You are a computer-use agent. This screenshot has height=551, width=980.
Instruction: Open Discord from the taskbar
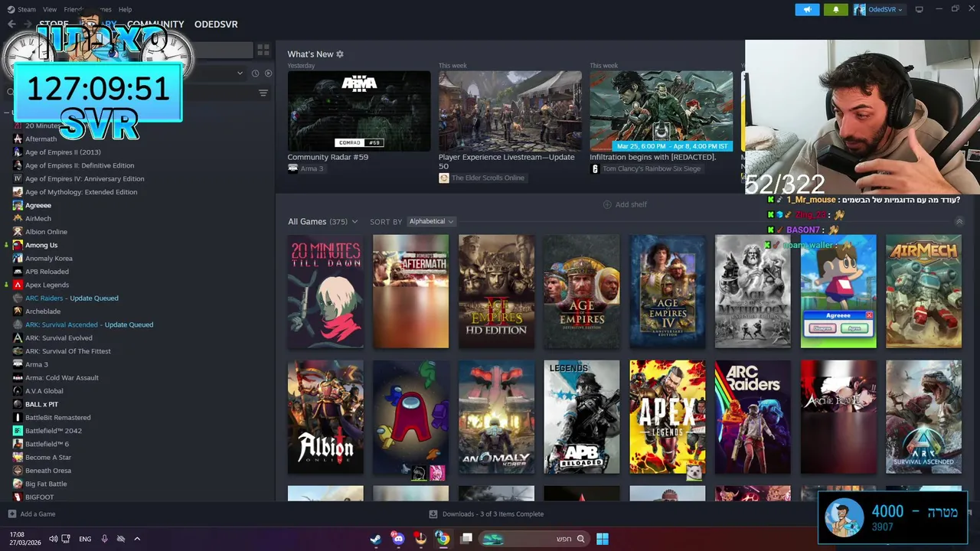tap(397, 539)
